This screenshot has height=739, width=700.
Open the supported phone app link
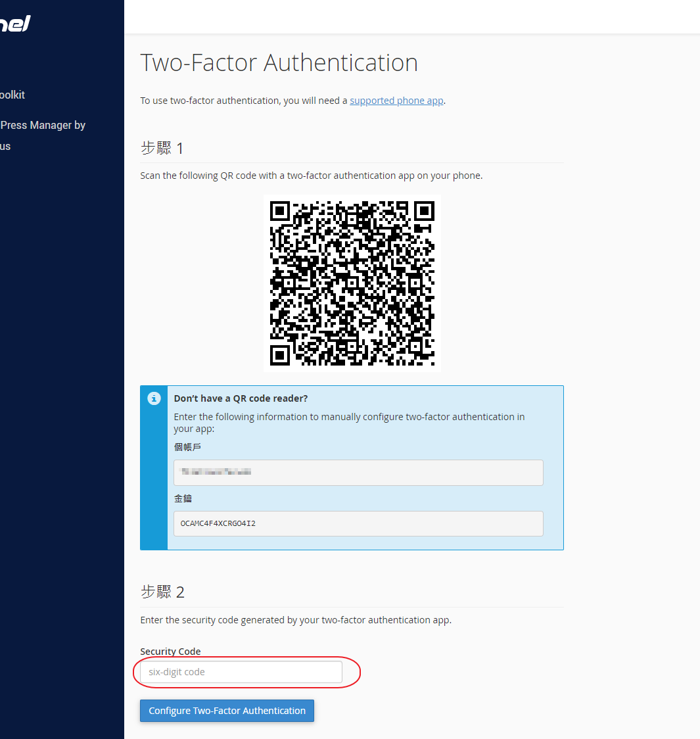coord(396,101)
